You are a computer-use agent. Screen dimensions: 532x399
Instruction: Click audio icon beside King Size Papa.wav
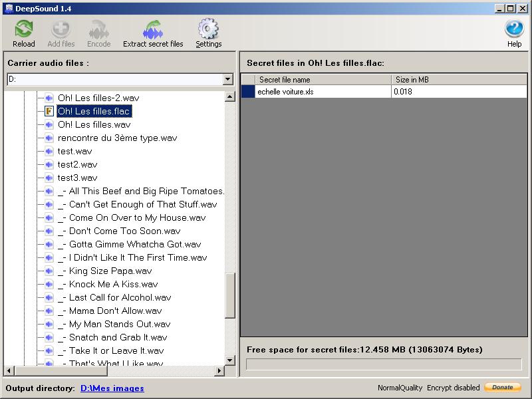point(49,271)
